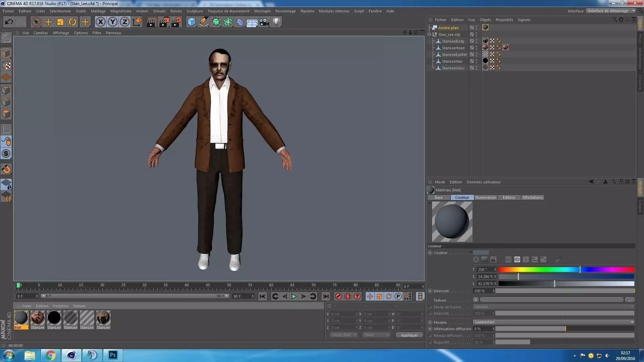Click the Camera object icon
The height and width of the screenshot is (362, 644).
[x=264, y=22]
